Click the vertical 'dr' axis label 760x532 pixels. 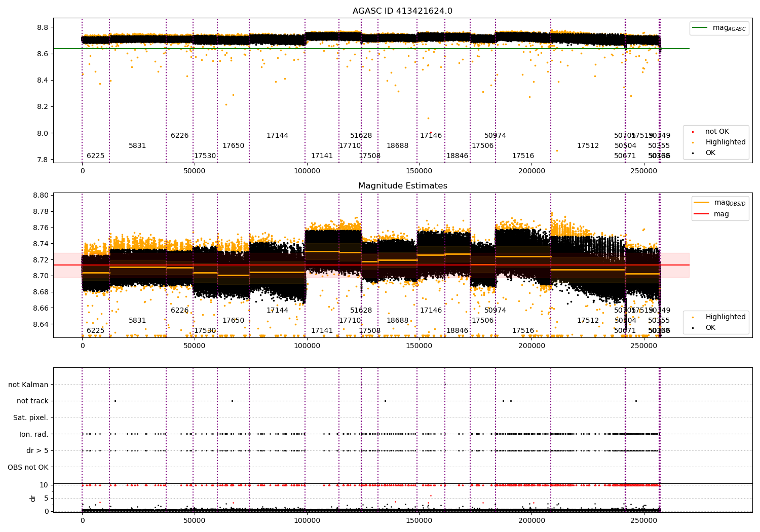[x=33, y=498]
